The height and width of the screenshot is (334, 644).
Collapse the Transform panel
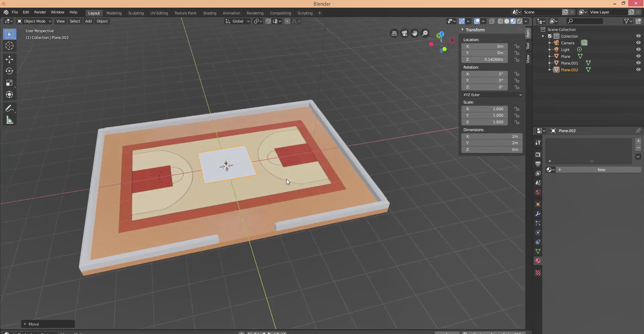[x=462, y=30]
